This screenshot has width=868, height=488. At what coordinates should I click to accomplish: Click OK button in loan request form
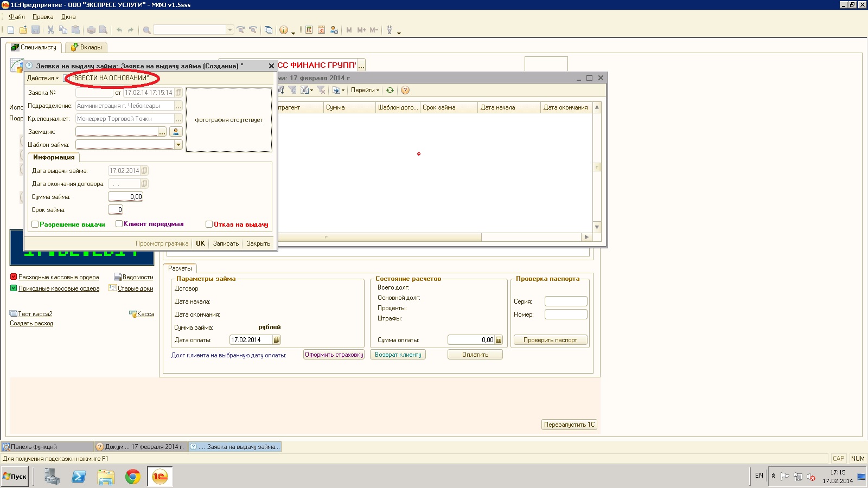click(x=201, y=243)
